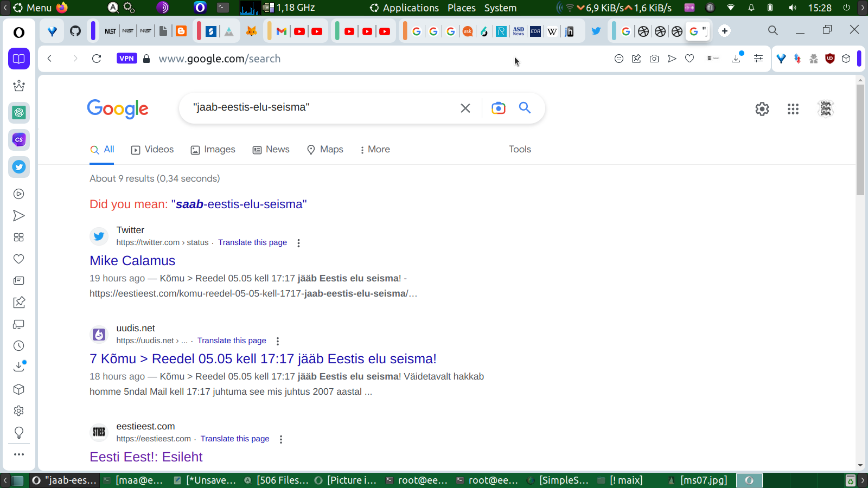This screenshot has height=488, width=868.
Task: Open the three-dot menu for the eestieest.com result
Action: [x=281, y=439]
